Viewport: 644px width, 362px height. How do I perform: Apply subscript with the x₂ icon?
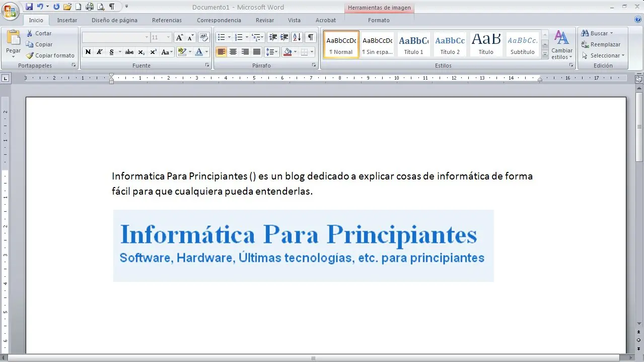pyautogui.click(x=141, y=52)
